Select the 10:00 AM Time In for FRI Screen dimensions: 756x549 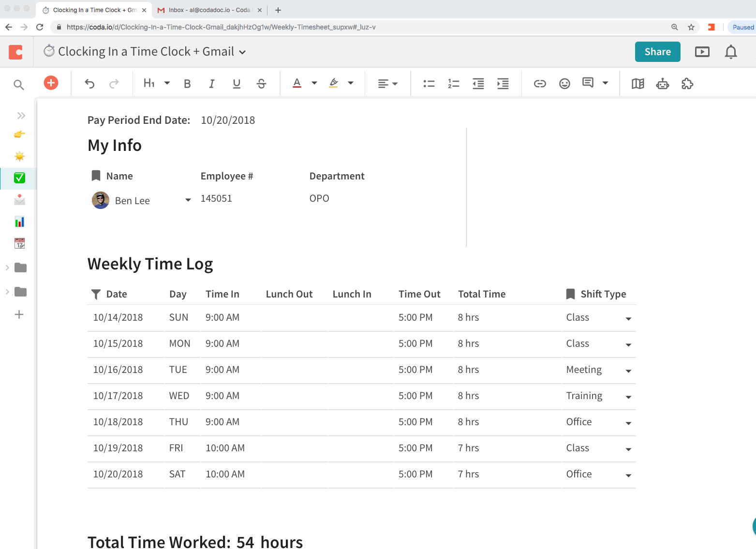pos(225,448)
